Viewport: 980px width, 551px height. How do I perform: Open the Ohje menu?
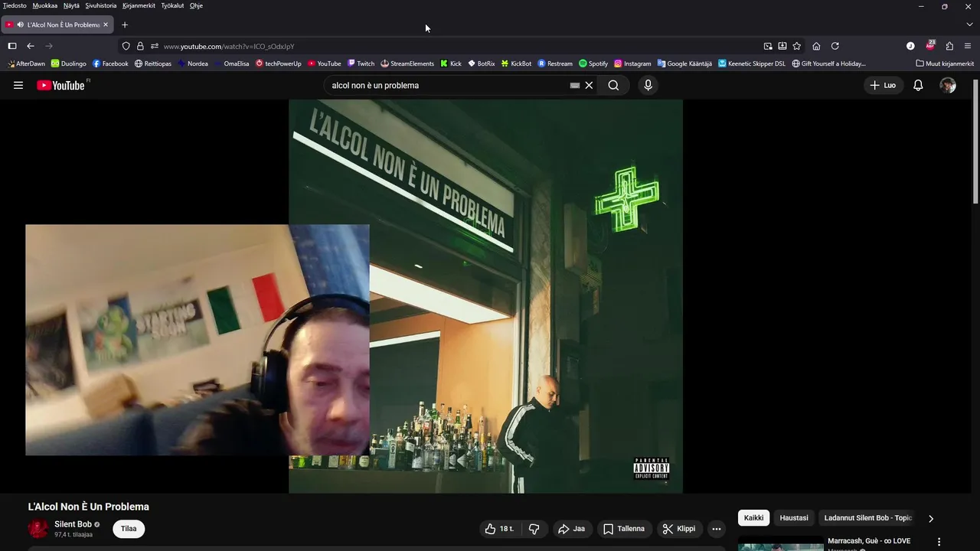pos(196,5)
